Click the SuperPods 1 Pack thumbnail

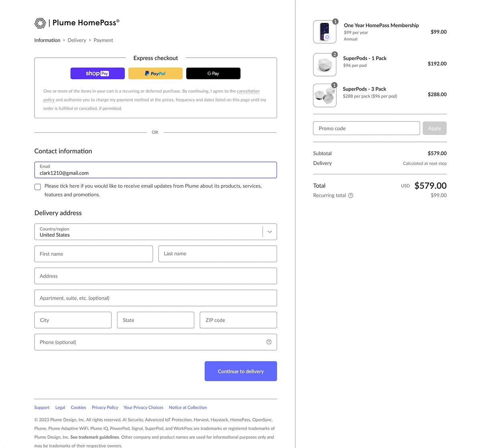point(324,65)
